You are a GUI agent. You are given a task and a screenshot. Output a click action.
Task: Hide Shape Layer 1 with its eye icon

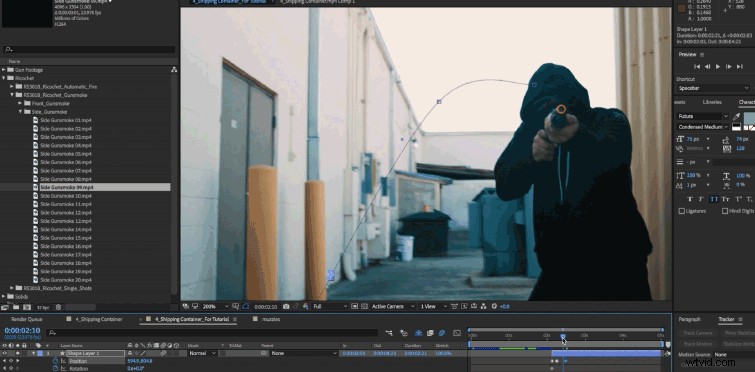click(x=5, y=353)
